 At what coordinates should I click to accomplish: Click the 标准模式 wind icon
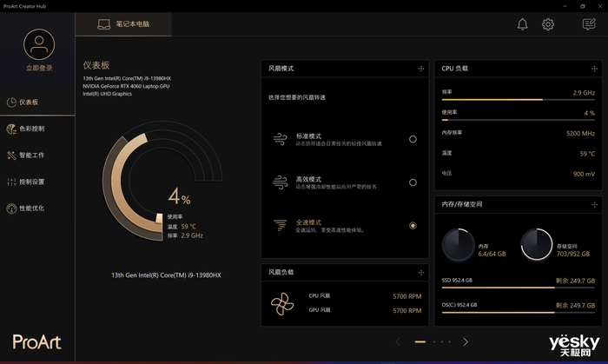280,139
